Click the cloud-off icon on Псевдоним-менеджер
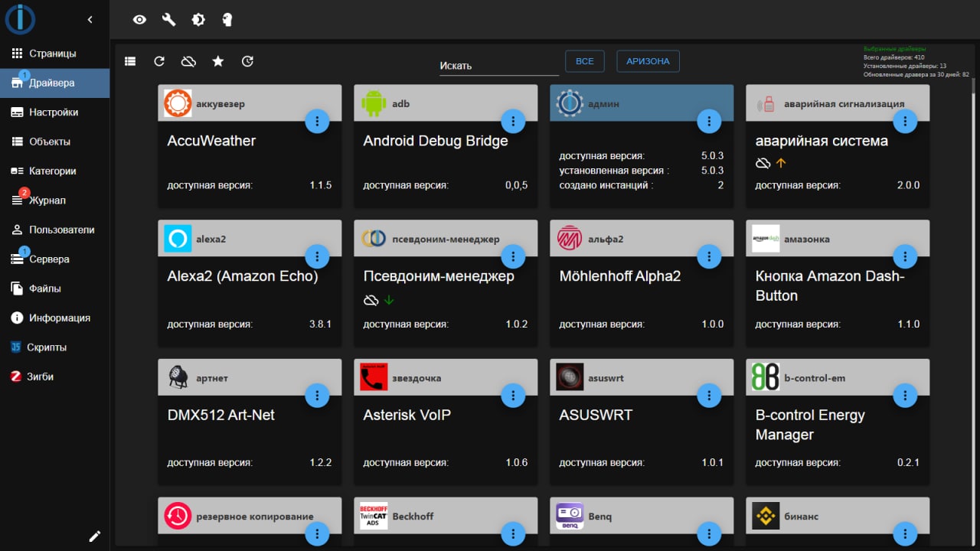 (371, 300)
